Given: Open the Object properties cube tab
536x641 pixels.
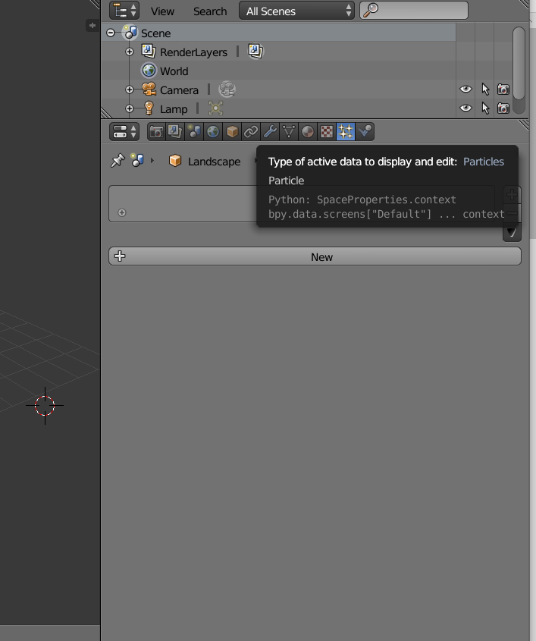Looking at the screenshot, I should 232,132.
